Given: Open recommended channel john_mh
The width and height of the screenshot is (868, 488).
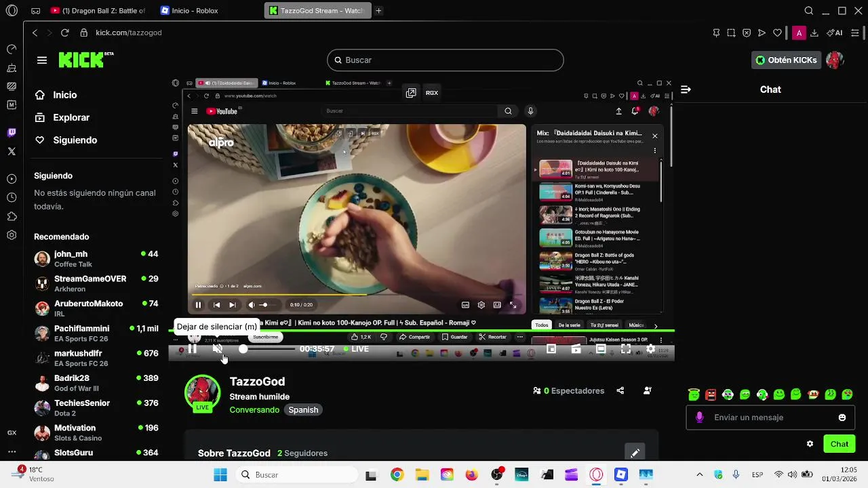Looking at the screenshot, I should 96,259.
